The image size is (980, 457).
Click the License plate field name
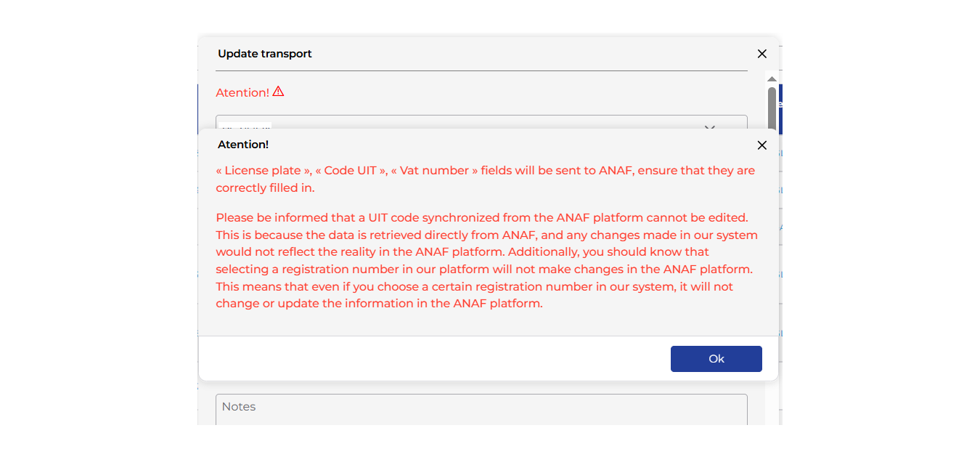(x=263, y=171)
